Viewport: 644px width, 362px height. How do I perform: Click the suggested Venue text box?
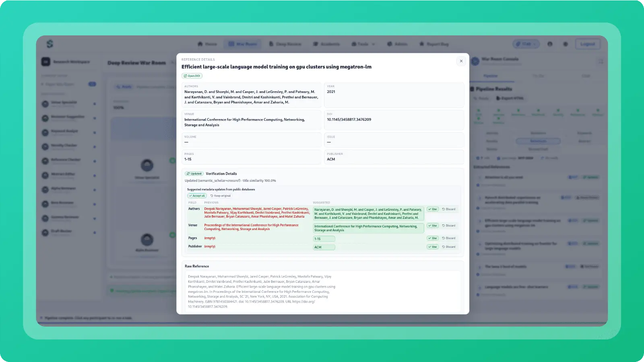coord(368,228)
